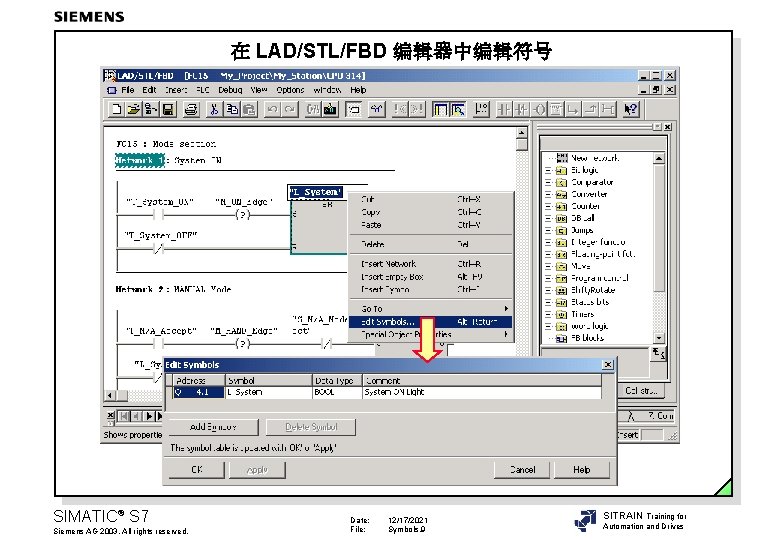Click the Q 4.1 address cell
This screenshot has width=780, height=540.
click(199, 392)
